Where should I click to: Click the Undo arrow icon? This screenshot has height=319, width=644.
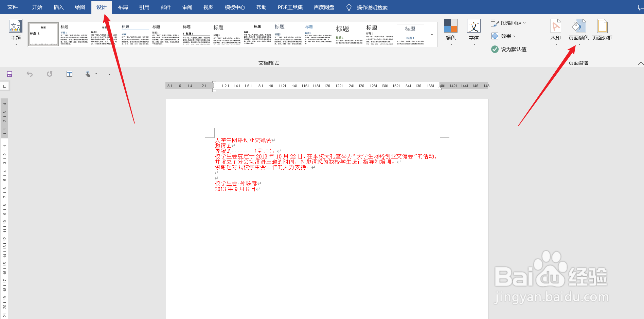point(30,74)
